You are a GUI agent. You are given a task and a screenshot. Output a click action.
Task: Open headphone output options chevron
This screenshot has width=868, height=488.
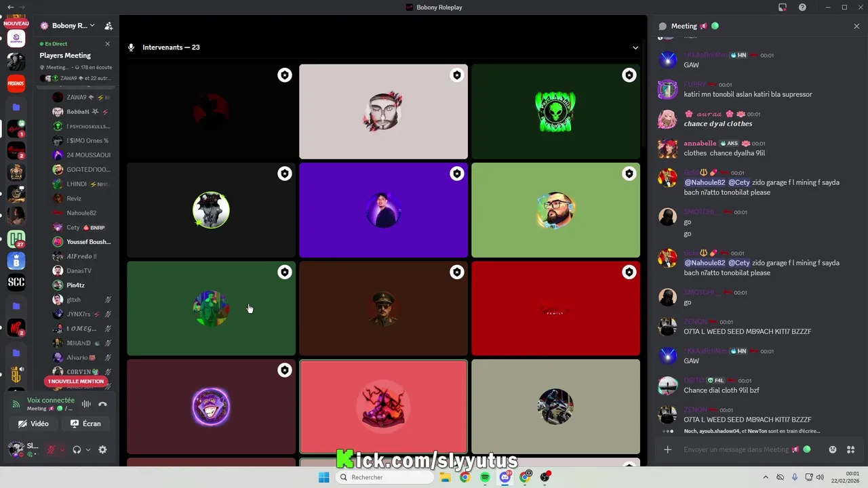[x=88, y=450]
